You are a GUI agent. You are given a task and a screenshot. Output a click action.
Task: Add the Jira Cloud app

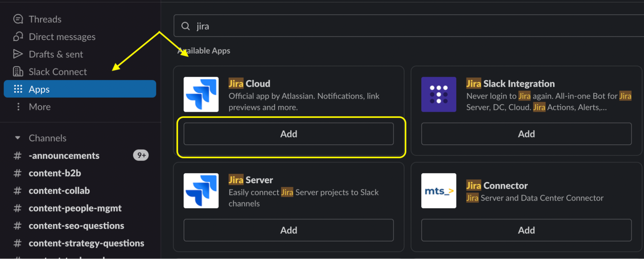289,134
